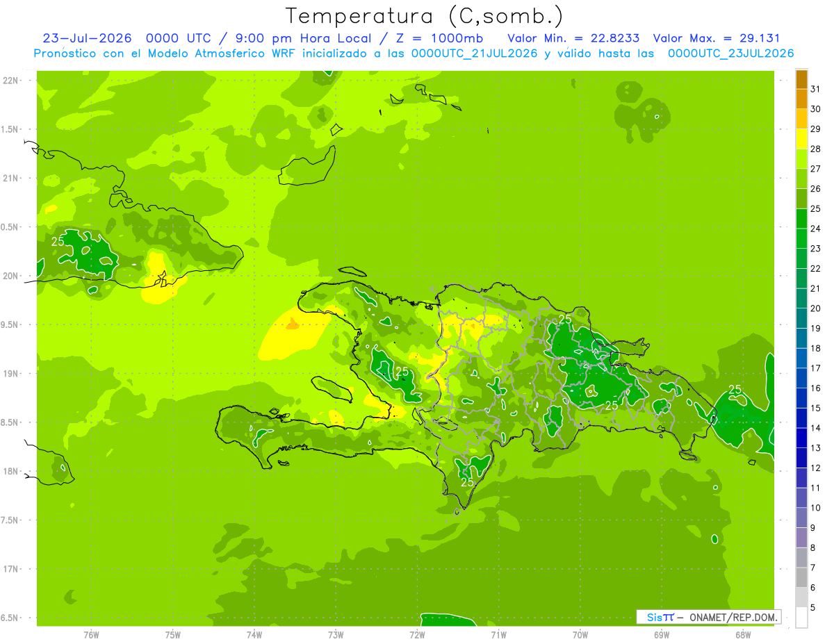Click the gray legend swatch between 6 and 7
The image size is (834, 644).
click(801, 577)
